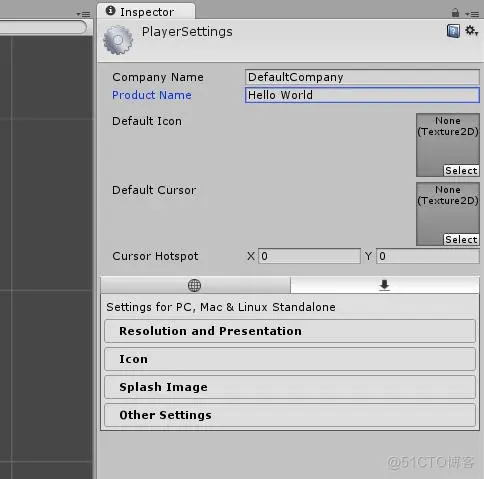Viewport: 484px width, 479px height.
Task: Expand the Icon section
Action: click(290, 359)
